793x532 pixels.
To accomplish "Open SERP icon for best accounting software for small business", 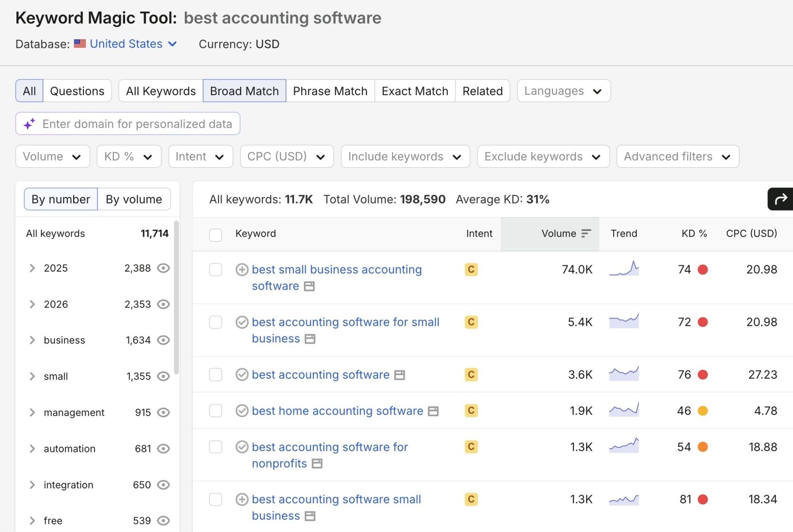I will coord(310,339).
